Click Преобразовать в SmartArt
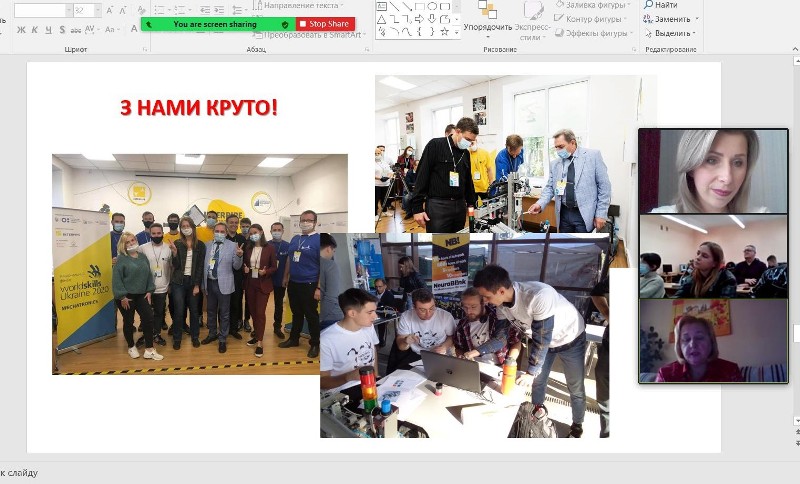The height and width of the screenshot is (484, 800). [309, 35]
